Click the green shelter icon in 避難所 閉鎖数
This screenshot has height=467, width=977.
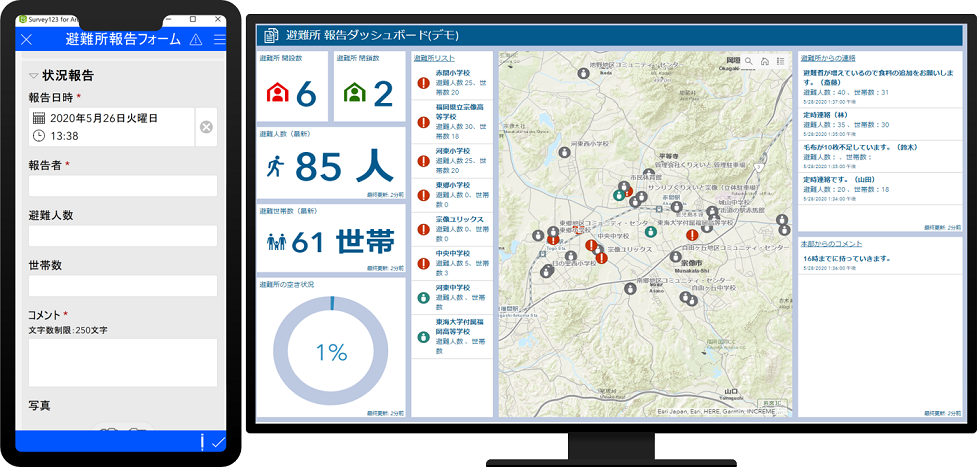tap(355, 93)
